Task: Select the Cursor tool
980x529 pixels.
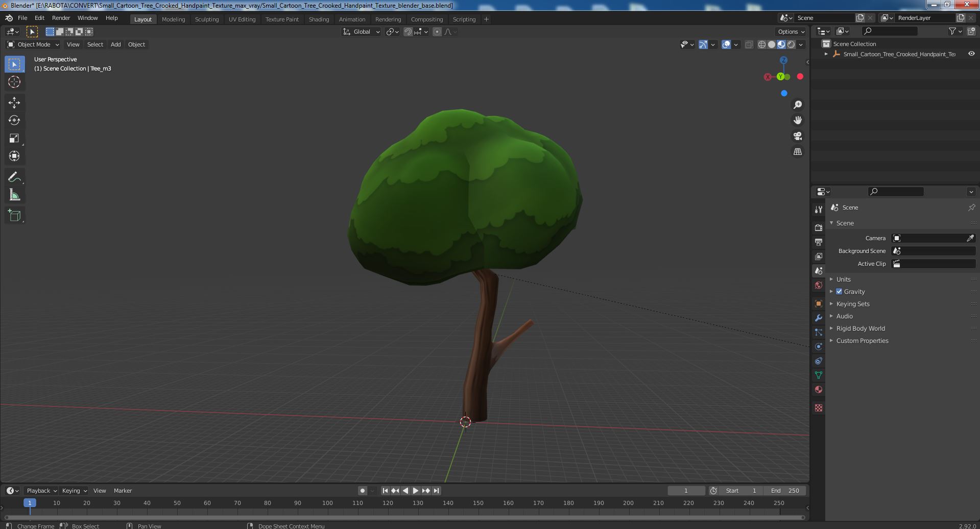Action: pyautogui.click(x=14, y=82)
